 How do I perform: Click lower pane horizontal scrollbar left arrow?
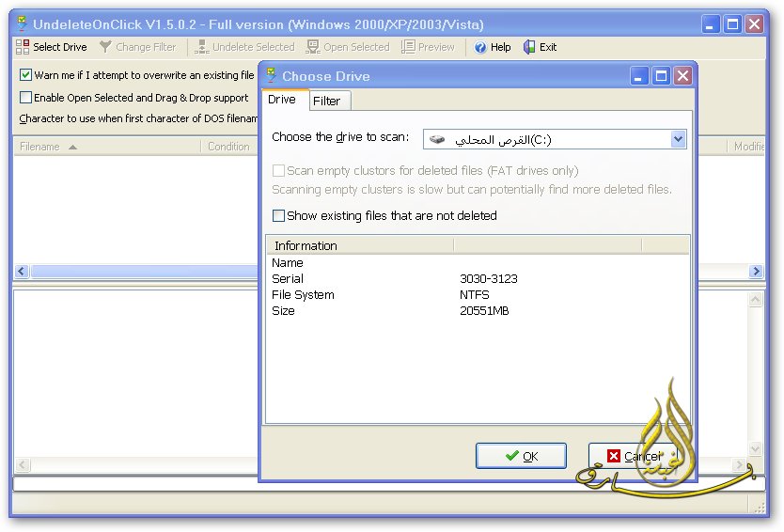pos(22,465)
